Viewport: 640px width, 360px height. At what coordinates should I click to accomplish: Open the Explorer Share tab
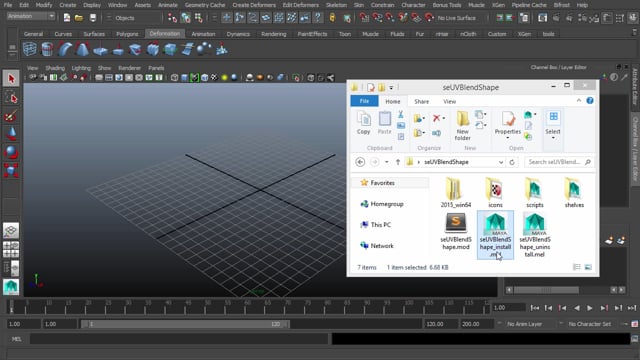pos(421,101)
